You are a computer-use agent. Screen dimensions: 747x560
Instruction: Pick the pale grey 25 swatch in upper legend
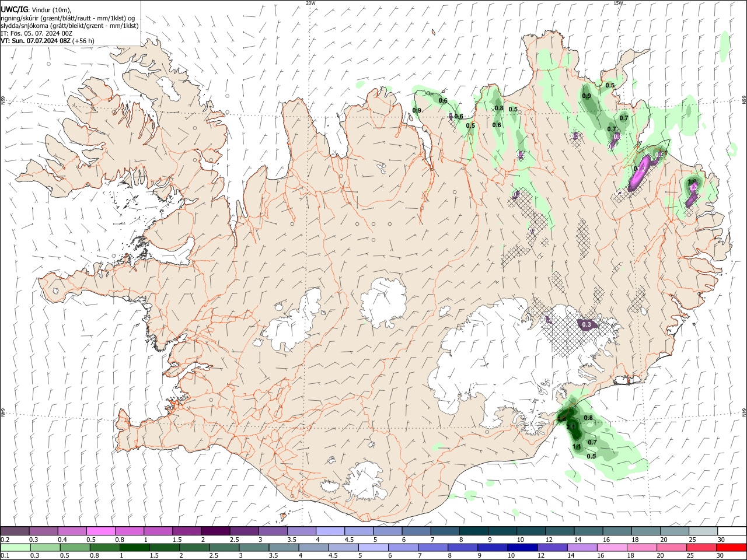703,531
